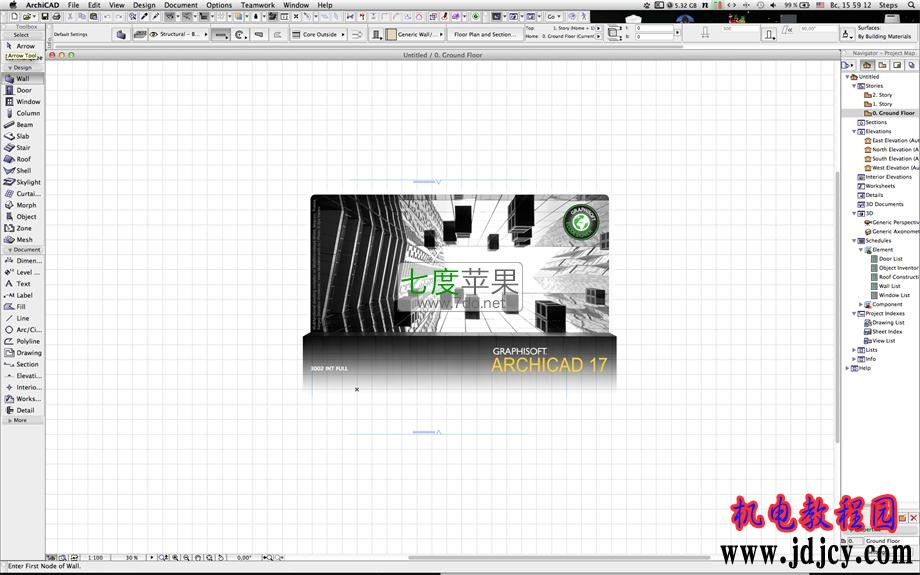This screenshot has height=575, width=920.
Task: Open Sheet Index in Navigator
Action: pos(884,332)
